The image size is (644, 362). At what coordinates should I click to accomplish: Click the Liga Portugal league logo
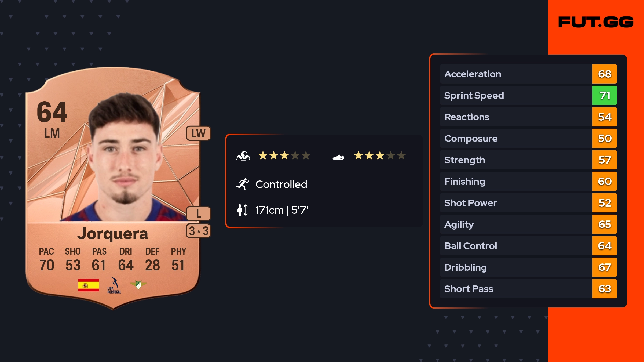click(x=114, y=285)
